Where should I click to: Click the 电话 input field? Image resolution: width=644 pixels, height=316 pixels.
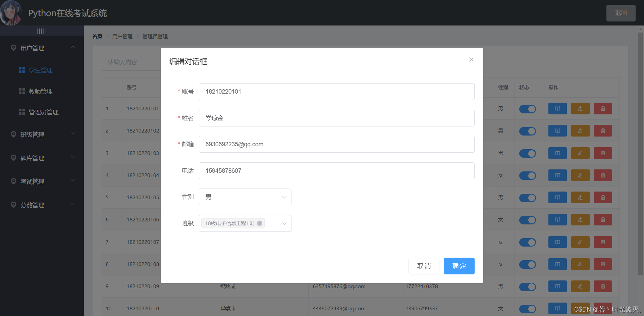[337, 171]
